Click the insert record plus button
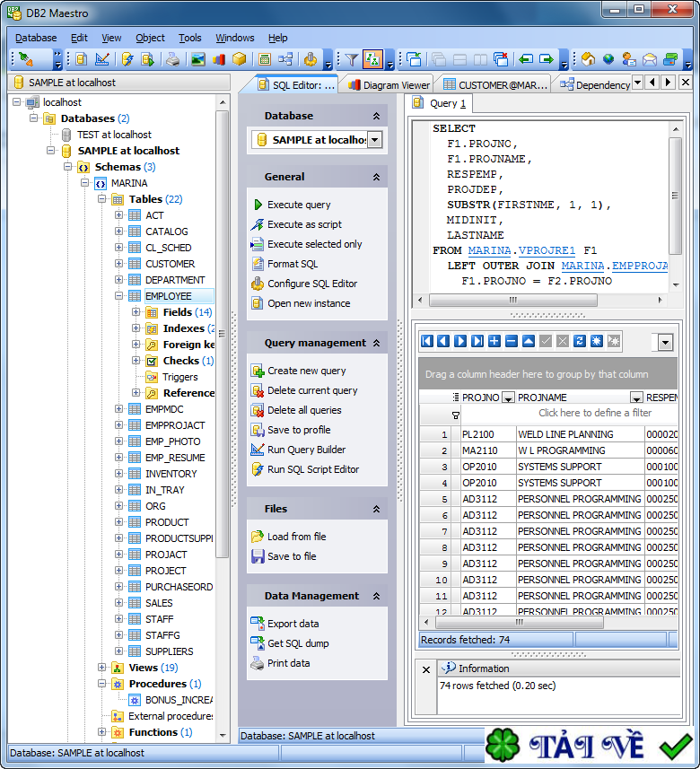 pos(494,341)
